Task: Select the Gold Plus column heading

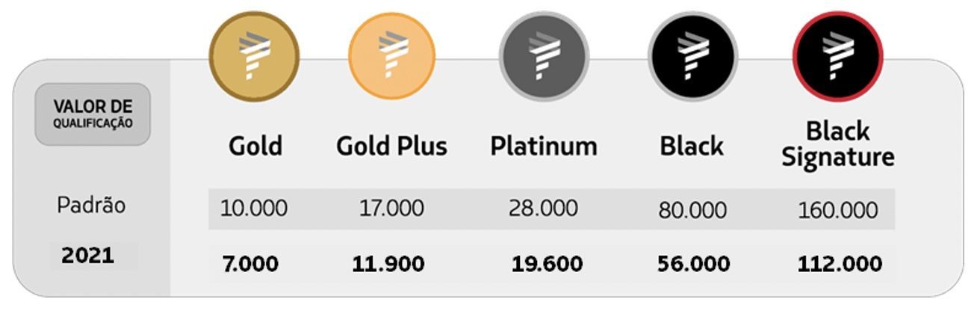Action: (x=392, y=146)
